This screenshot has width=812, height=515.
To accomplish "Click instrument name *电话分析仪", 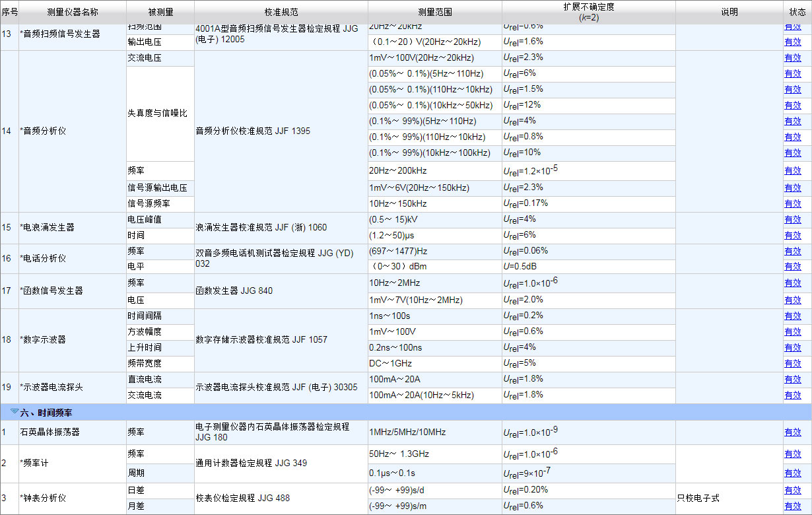I will 43,259.
